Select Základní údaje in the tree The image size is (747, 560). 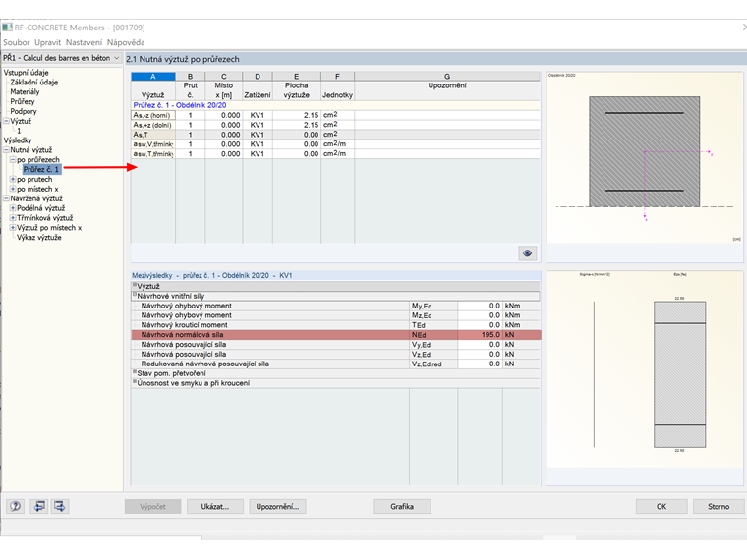point(34,83)
